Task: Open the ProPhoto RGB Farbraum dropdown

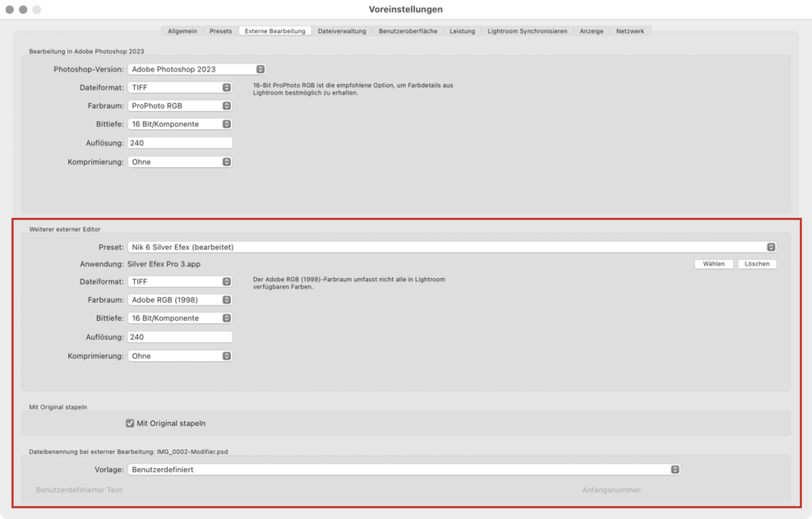Action: click(180, 105)
